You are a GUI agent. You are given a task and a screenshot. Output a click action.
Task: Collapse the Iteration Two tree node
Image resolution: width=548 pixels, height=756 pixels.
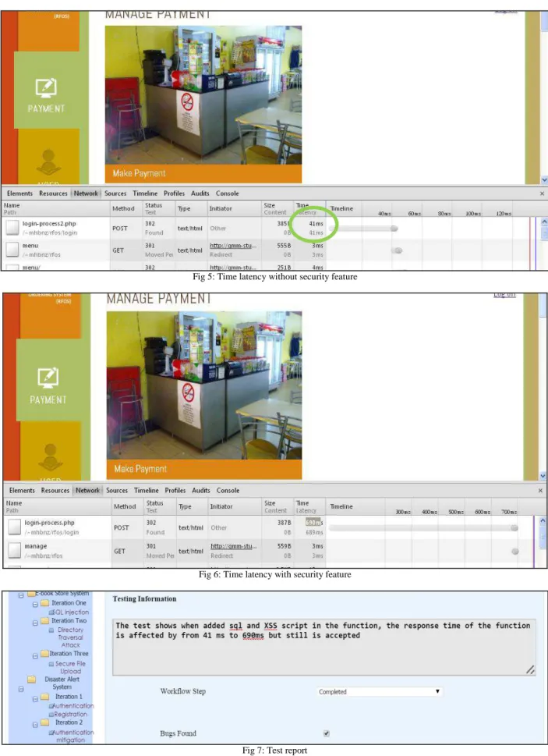[x=35, y=623]
